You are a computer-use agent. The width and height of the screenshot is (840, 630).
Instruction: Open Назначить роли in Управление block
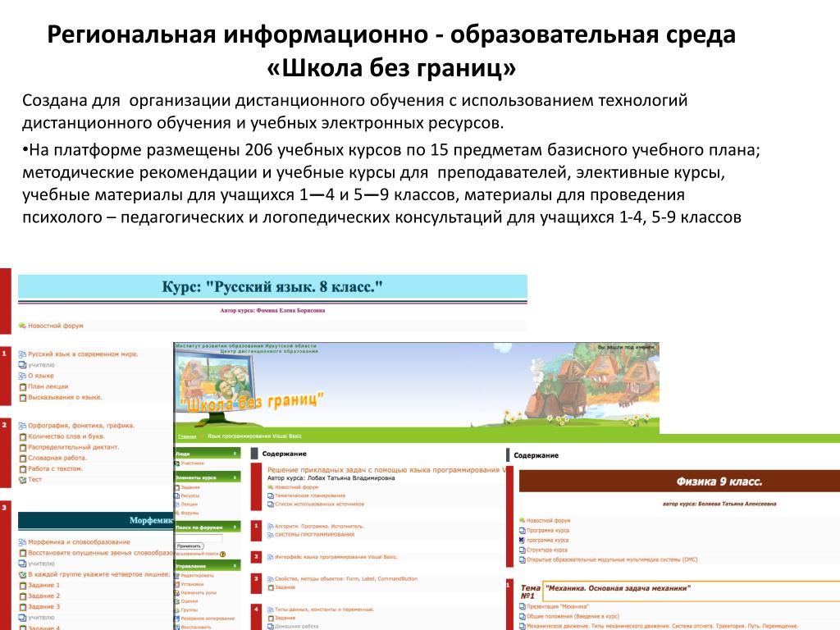pyautogui.click(x=199, y=592)
